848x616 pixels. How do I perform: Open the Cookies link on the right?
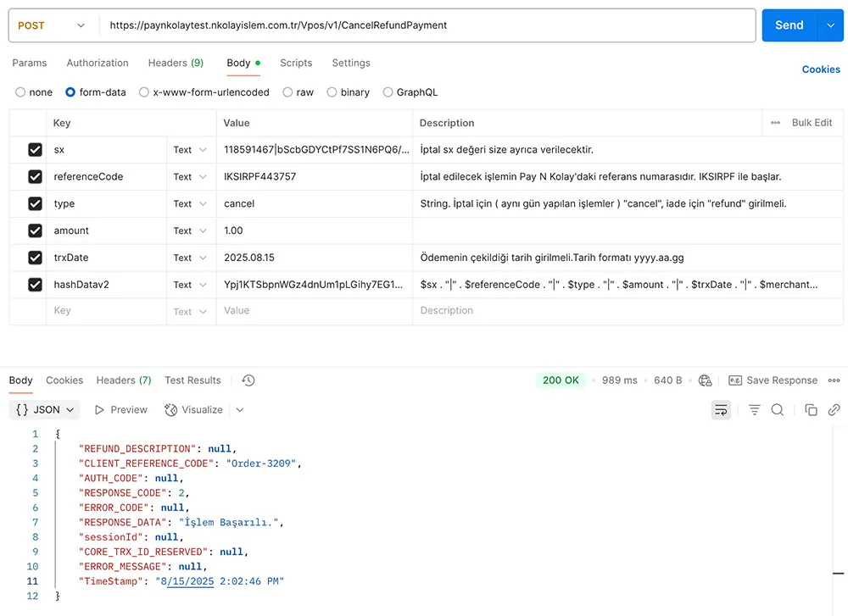[820, 69]
